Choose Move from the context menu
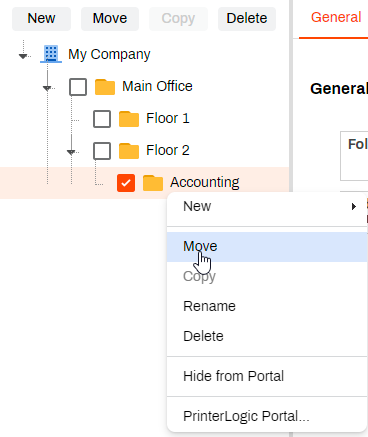 tap(267, 247)
